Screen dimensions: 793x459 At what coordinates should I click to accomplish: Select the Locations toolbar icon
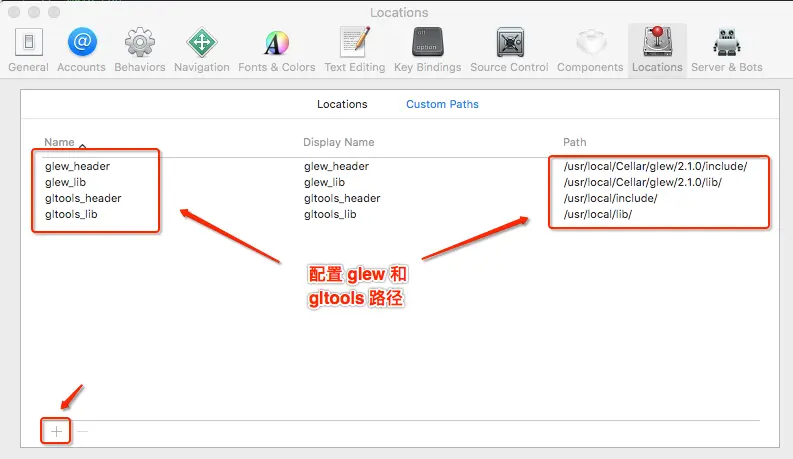[657, 50]
